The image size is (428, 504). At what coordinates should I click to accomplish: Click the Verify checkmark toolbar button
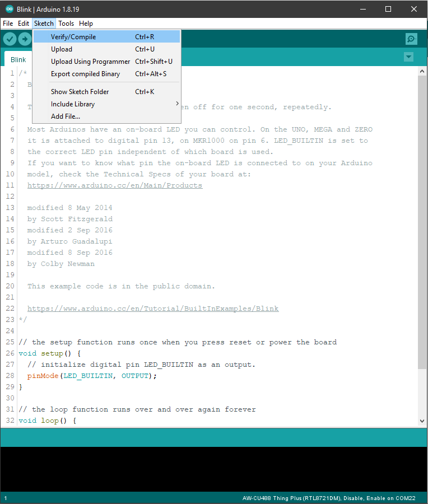click(x=10, y=39)
